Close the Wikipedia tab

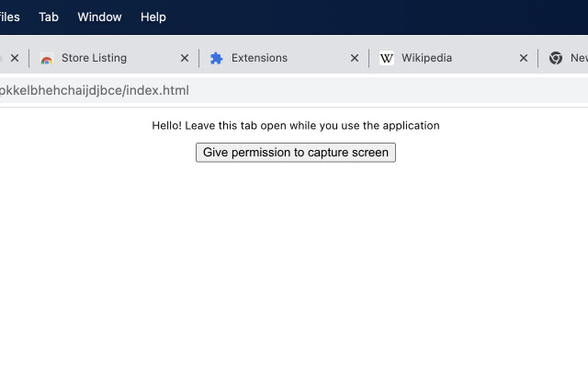point(524,58)
